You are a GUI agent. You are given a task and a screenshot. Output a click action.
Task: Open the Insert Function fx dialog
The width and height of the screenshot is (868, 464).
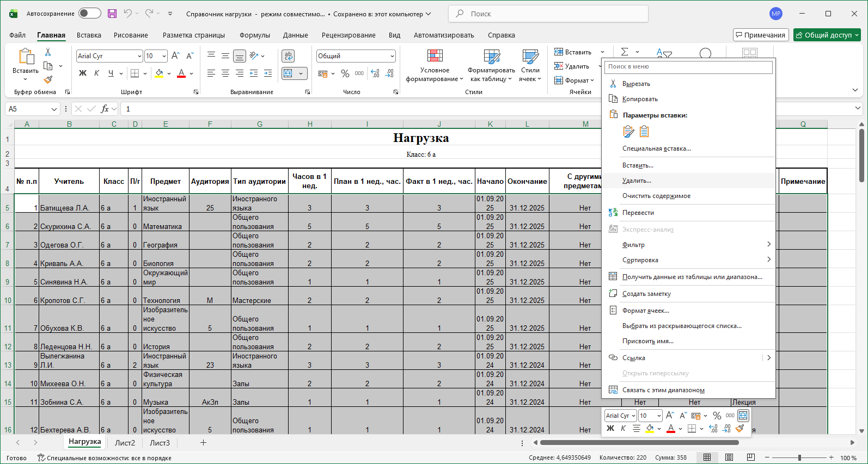[x=105, y=109]
